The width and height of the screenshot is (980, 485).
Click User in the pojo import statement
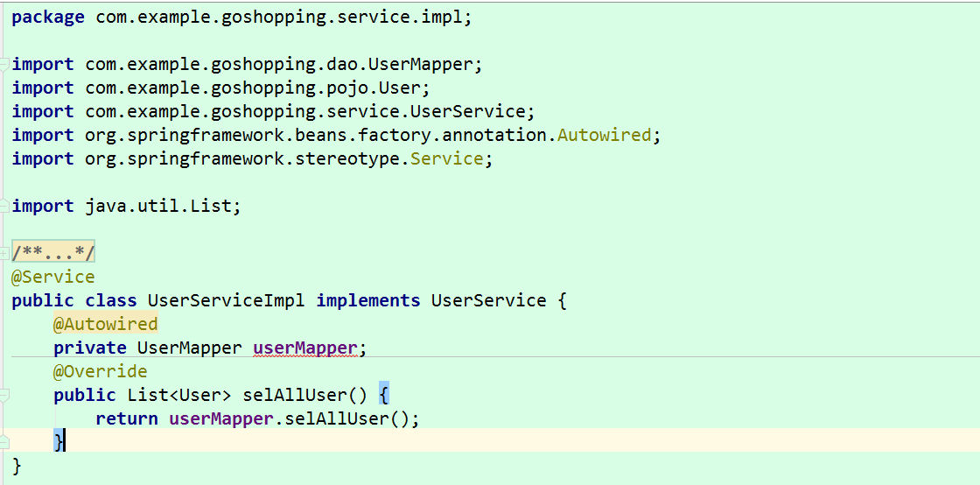pyautogui.click(x=400, y=88)
